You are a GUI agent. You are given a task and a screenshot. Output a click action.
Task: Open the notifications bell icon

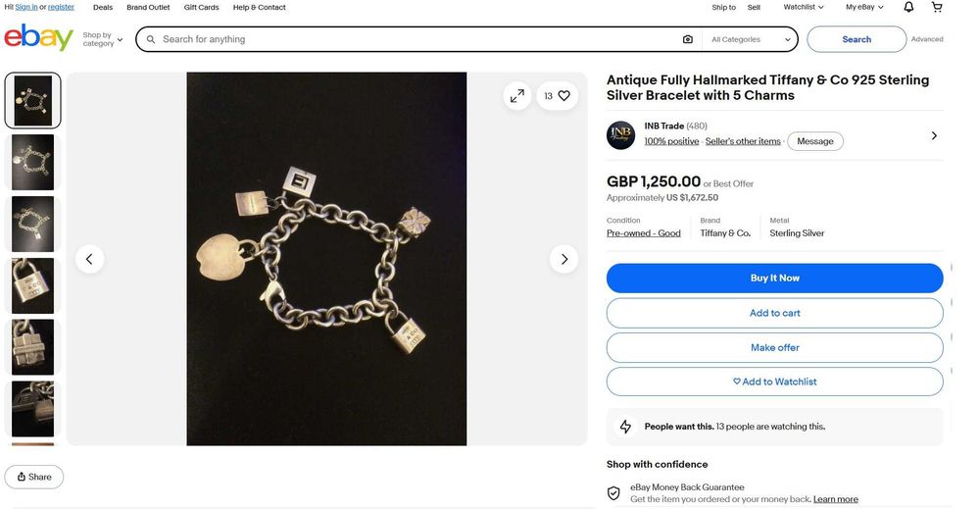point(908,7)
